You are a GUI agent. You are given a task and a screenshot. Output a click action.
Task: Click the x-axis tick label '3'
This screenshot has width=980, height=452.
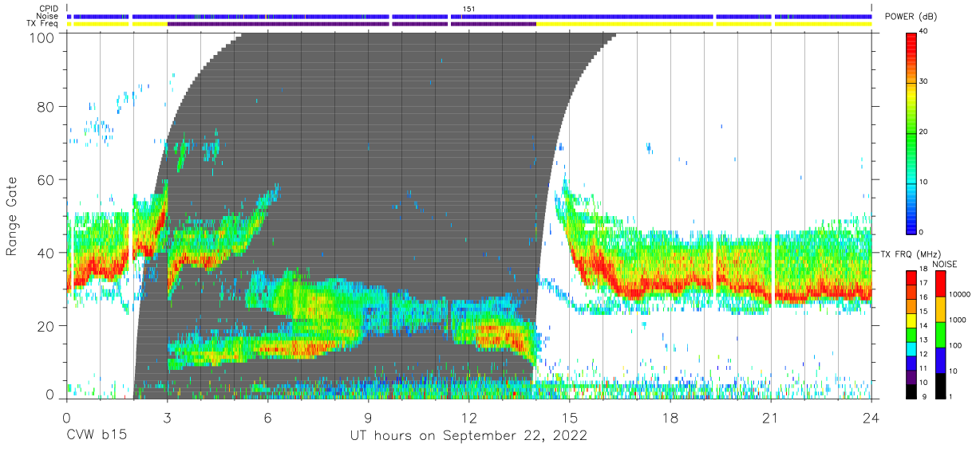[167, 418]
